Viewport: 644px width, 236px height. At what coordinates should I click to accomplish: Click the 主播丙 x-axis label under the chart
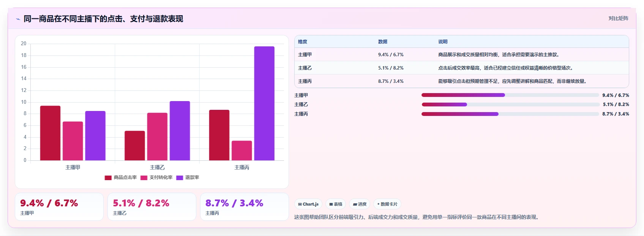[x=242, y=167]
